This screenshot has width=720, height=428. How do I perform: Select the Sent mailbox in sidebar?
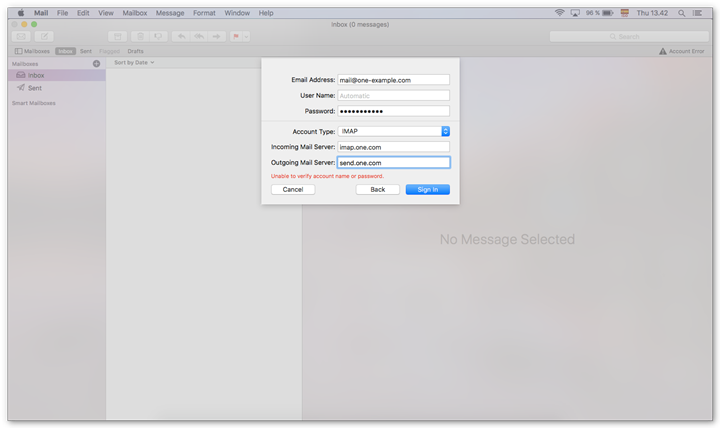coord(34,88)
